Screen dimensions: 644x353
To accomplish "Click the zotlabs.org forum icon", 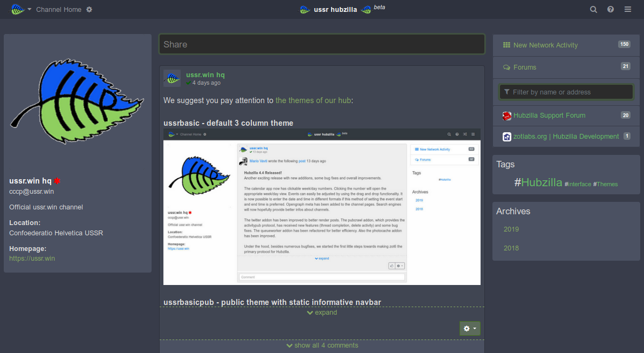I will [x=507, y=137].
